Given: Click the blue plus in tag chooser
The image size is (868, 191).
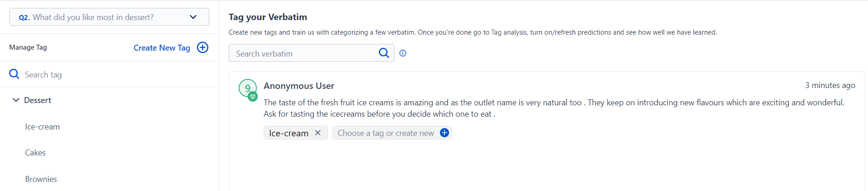Looking at the screenshot, I should 444,133.
